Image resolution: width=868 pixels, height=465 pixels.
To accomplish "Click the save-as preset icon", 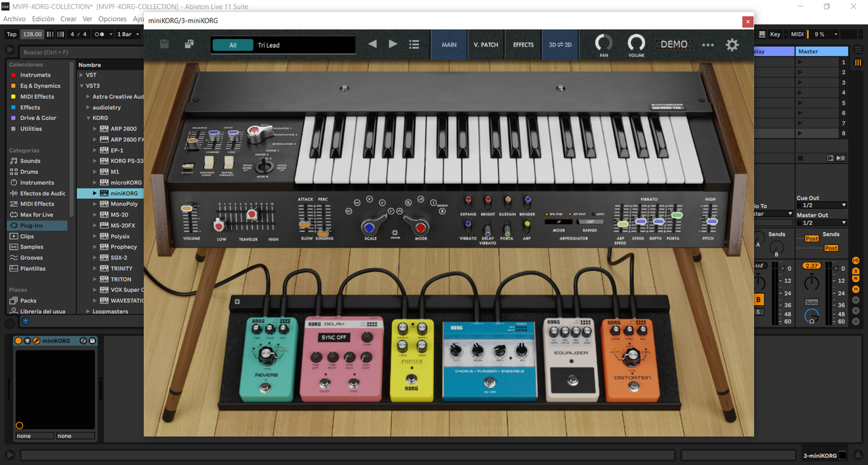I will click(x=189, y=44).
